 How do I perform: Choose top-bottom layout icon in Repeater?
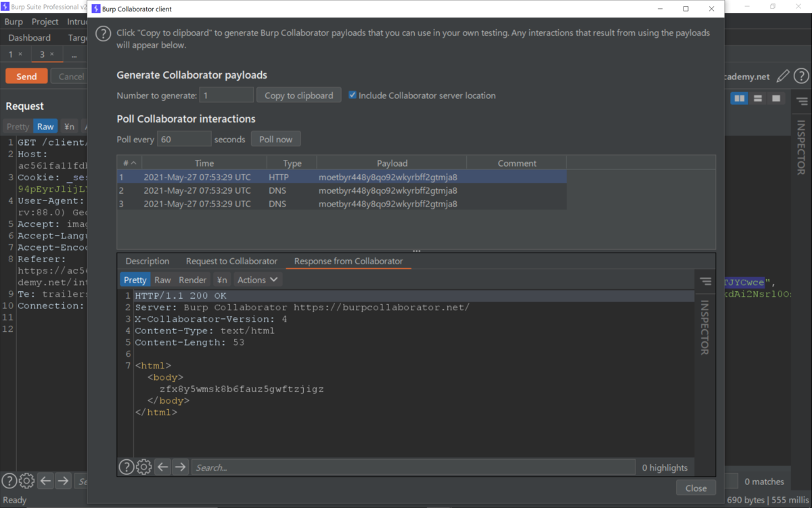(758, 99)
